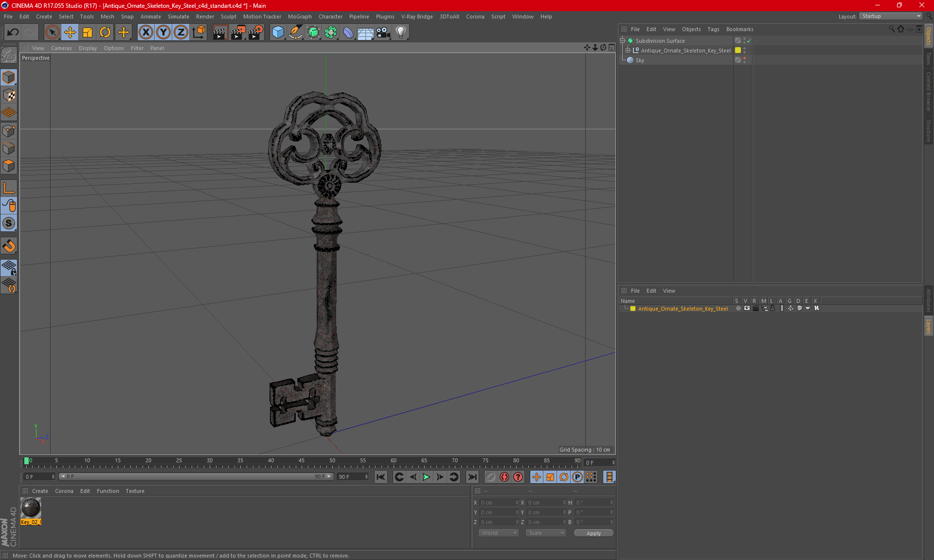Open the Render menu
The image size is (934, 560).
(x=205, y=17)
